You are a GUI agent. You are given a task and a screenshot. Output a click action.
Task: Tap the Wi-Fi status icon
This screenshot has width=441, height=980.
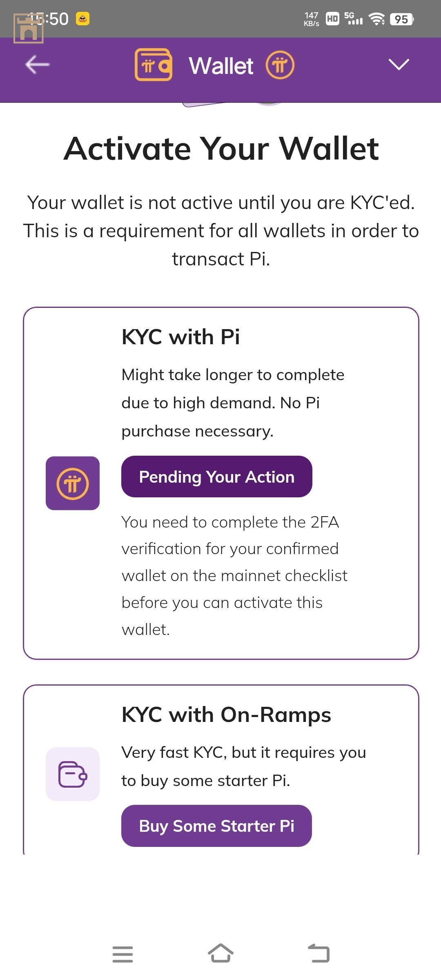[376, 19]
